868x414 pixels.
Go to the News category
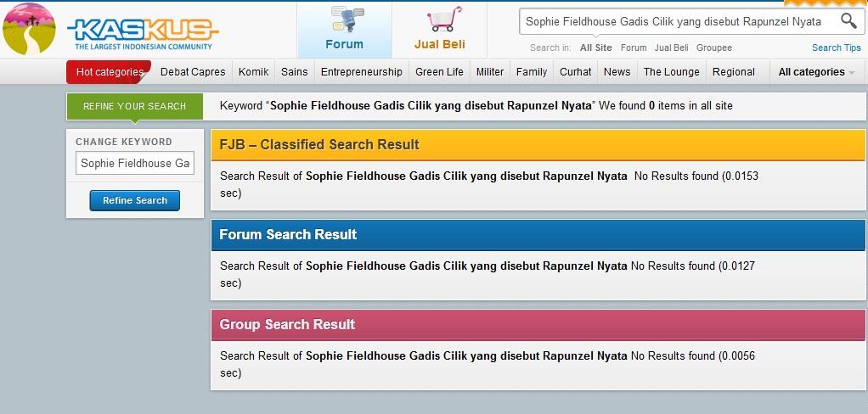click(x=617, y=72)
